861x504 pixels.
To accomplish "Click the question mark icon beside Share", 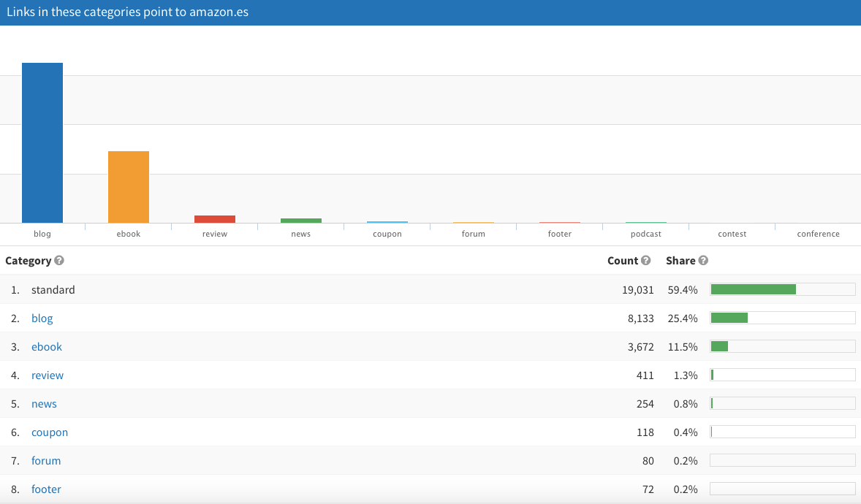I will 703,261.
